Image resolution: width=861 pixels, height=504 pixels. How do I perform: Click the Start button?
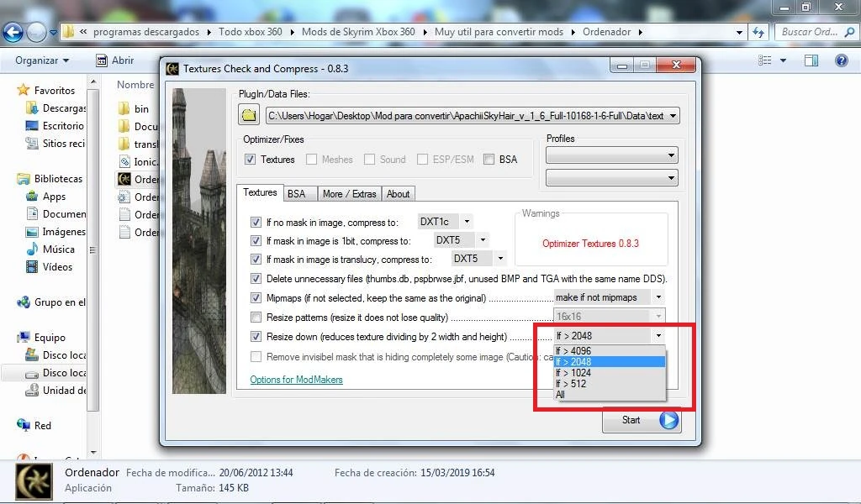[642, 420]
